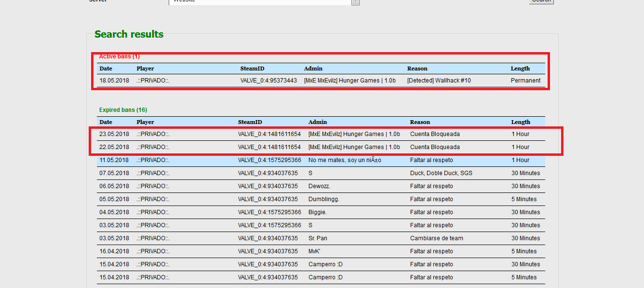Viewport: 644px width, 288px height.
Task: Click the player name in the 18.05.2018 row
Action: coord(153,81)
